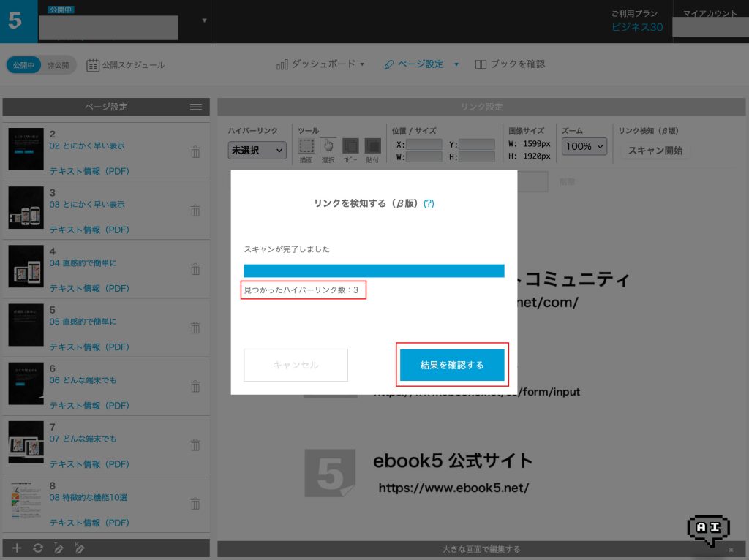Click the キャンセル button in the dialog
Screen dimensions: 749x560
(x=296, y=365)
